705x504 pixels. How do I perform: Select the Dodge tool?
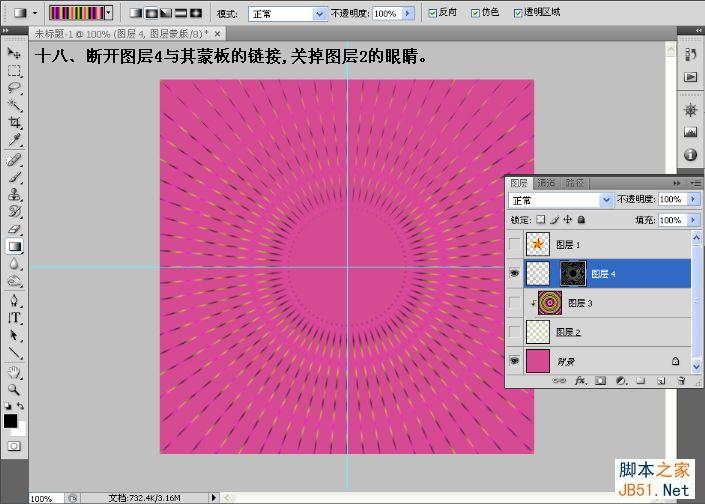(14, 281)
